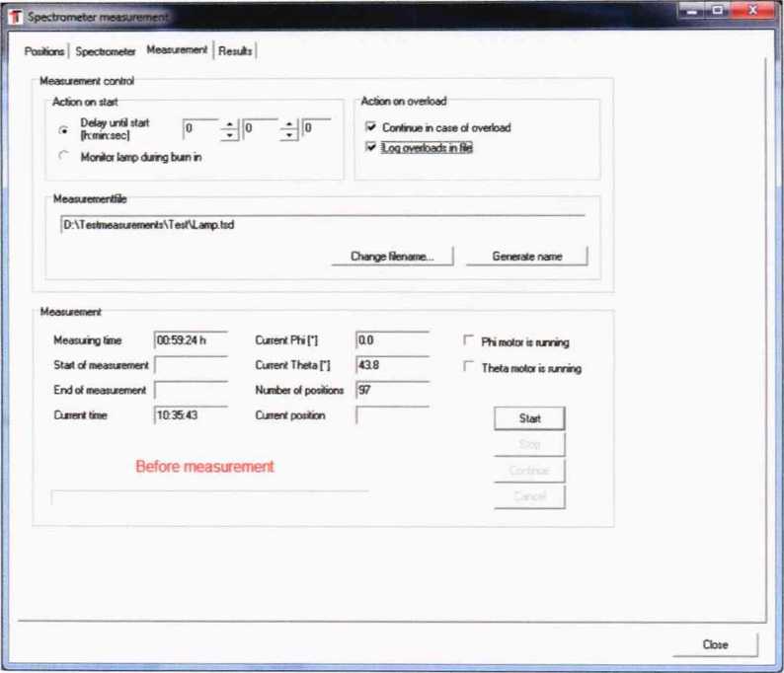Open the Spectrometer tab
Viewport: 784px width, 673px height.
point(105,51)
